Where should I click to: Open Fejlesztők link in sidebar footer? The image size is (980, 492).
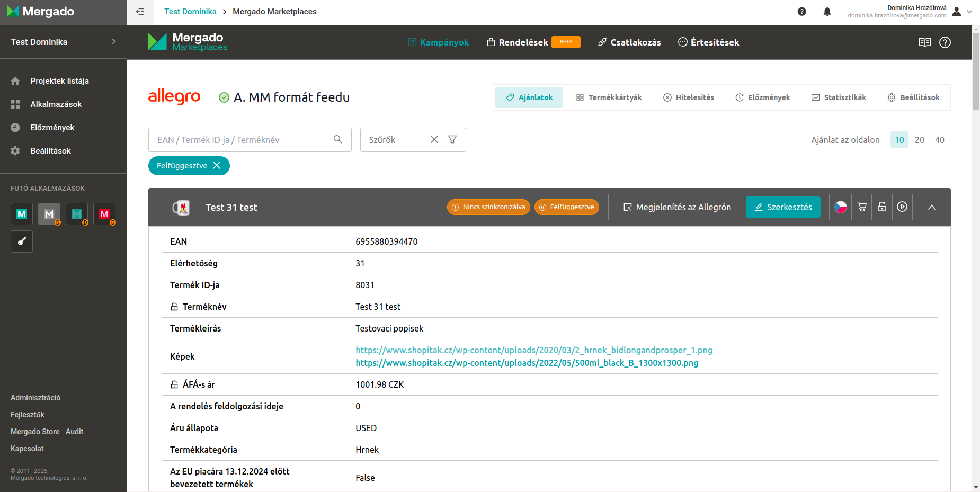(28, 415)
